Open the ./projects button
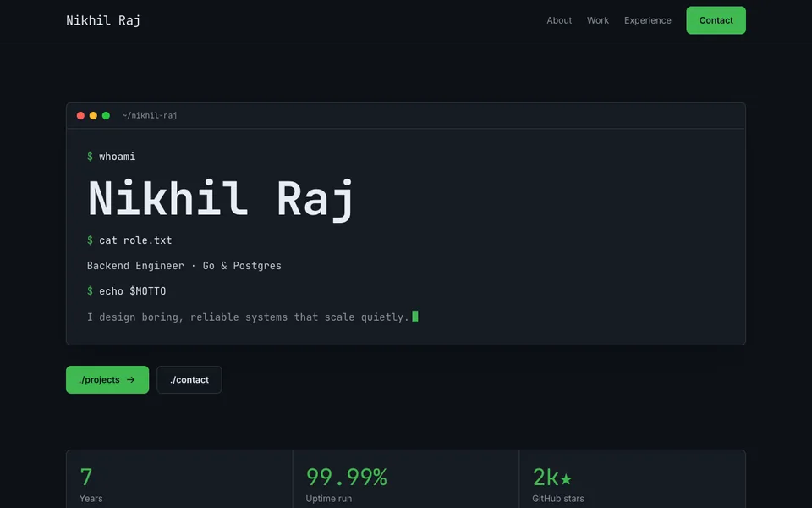This screenshot has height=508, width=812. pos(107,379)
